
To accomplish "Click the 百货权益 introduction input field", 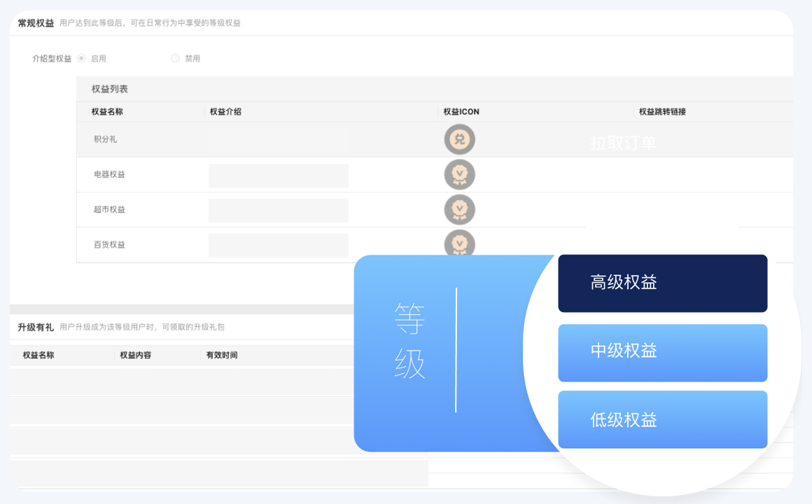I will [x=278, y=245].
